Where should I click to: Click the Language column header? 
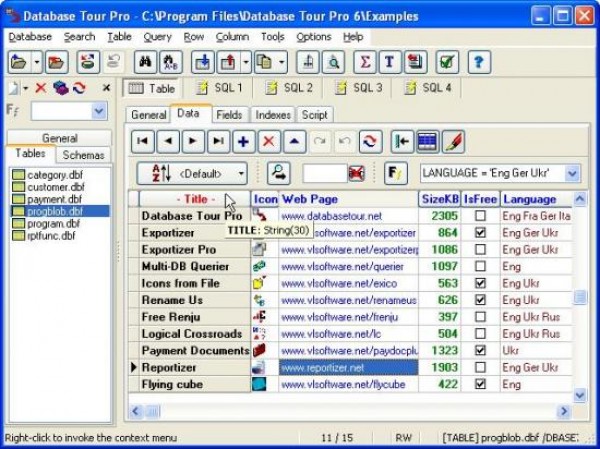pos(536,199)
